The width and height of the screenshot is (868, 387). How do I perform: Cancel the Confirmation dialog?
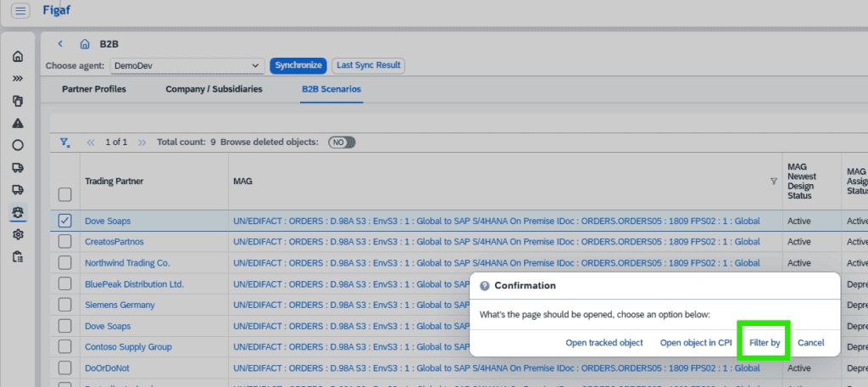[811, 343]
